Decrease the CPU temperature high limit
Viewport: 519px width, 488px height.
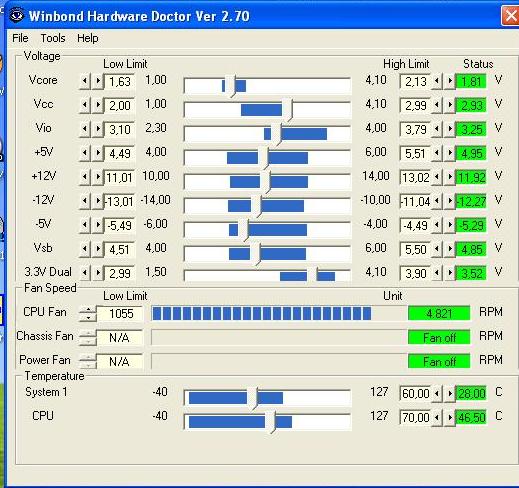click(436, 417)
